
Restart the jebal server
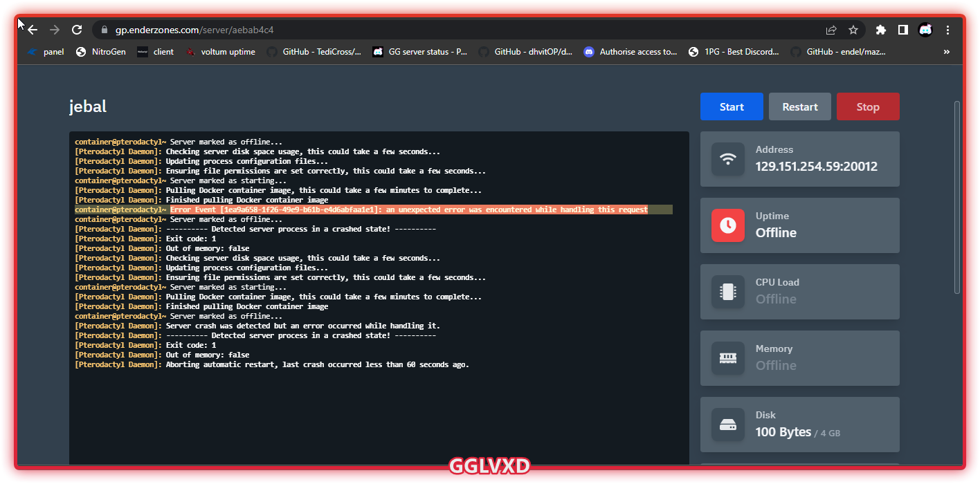pos(799,106)
